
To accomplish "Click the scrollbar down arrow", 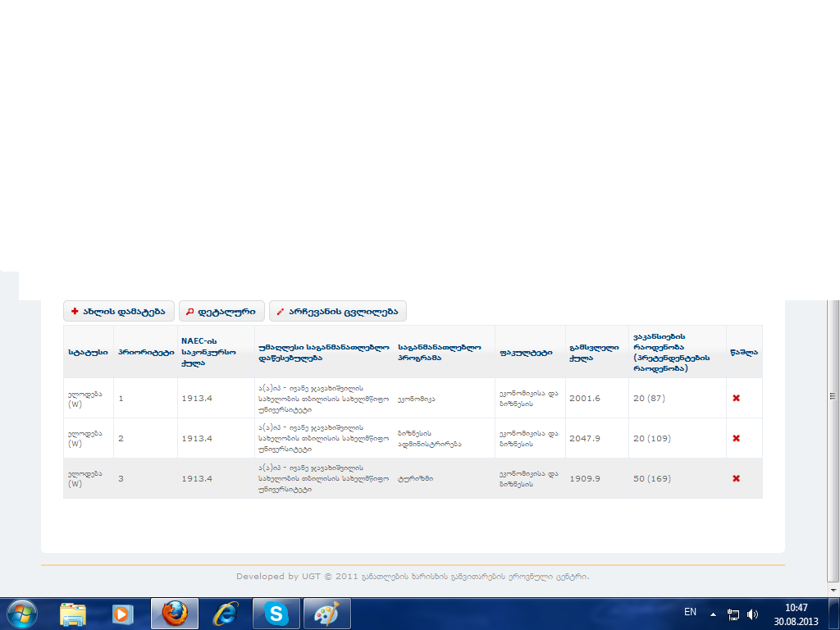I will pos(833,590).
